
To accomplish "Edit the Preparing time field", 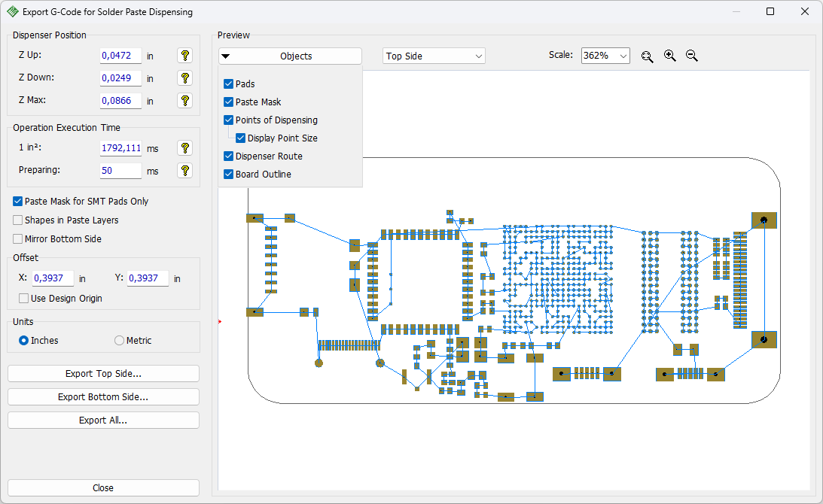I will click(120, 171).
